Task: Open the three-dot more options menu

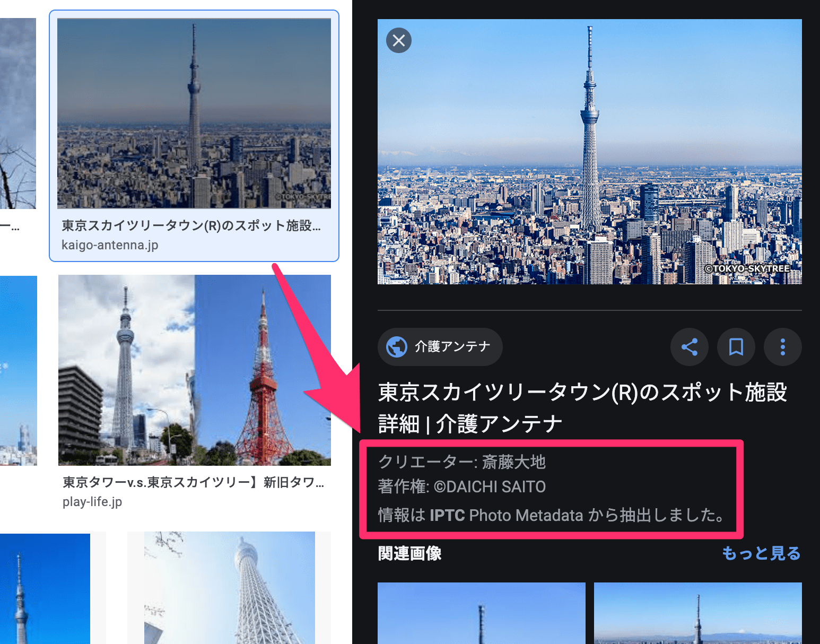Action: pos(783,347)
